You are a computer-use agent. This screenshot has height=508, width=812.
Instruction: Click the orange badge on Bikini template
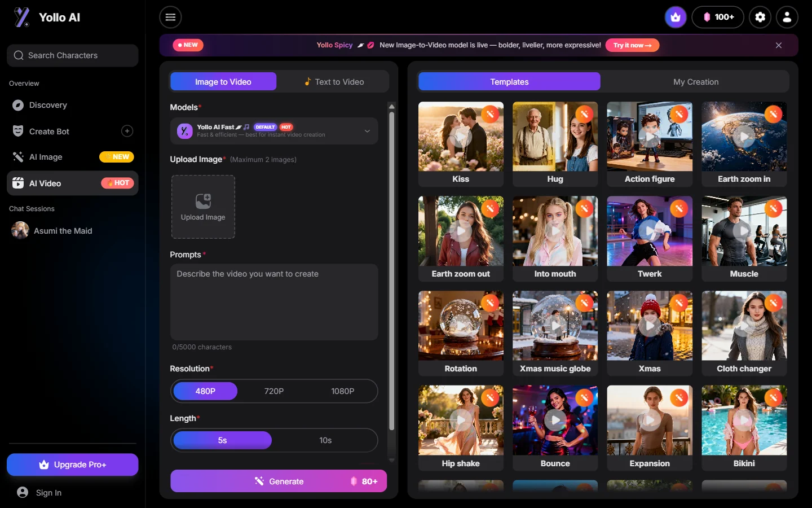coord(773,398)
